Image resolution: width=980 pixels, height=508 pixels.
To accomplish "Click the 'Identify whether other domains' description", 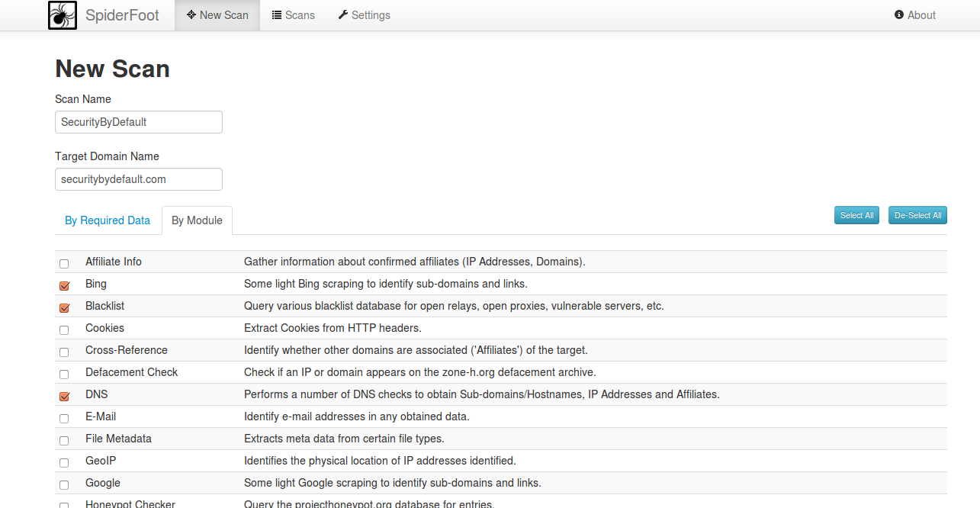I will (x=416, y=350).
